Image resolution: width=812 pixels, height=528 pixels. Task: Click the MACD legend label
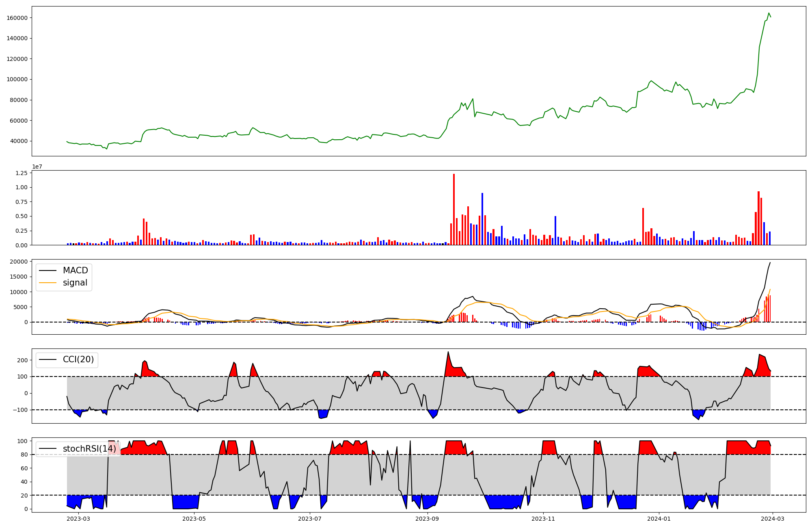tap(75, 270)
